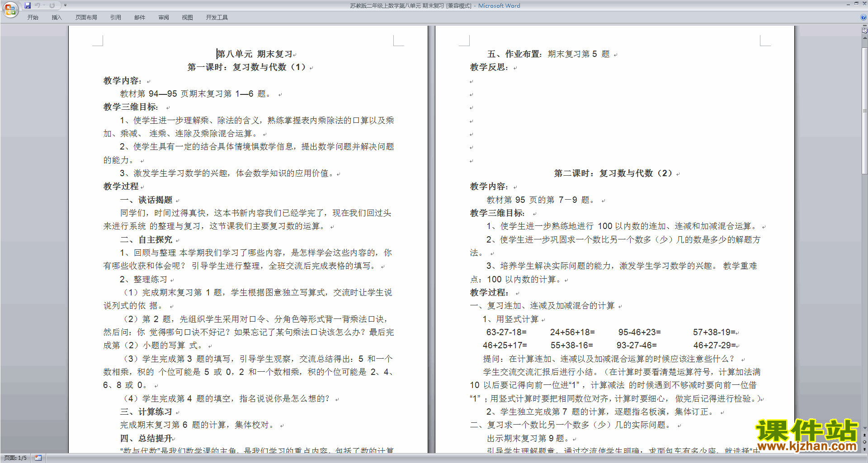Click the bold label 教学三维目标 on the left page
The image size is (868, 463).
(x=131, y=107)
